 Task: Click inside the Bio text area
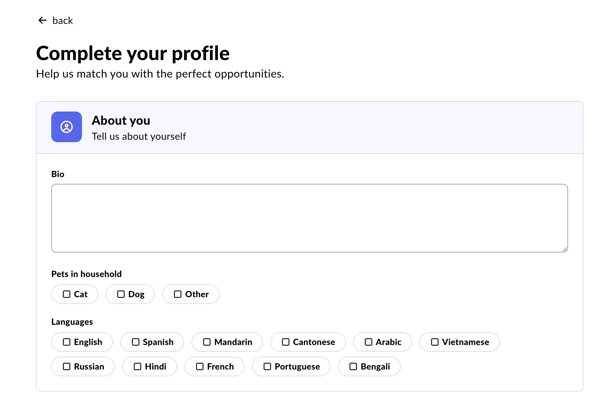click(309, 218)
